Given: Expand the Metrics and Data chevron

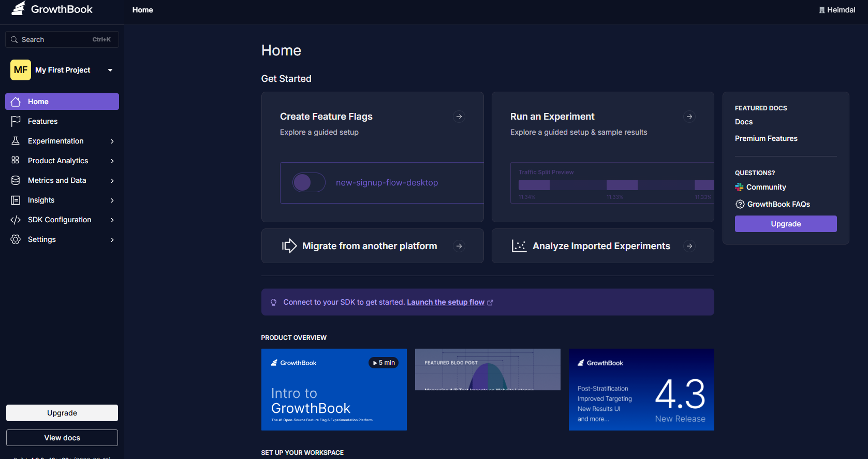Looking at the screenshot, I should click(112, 181).
